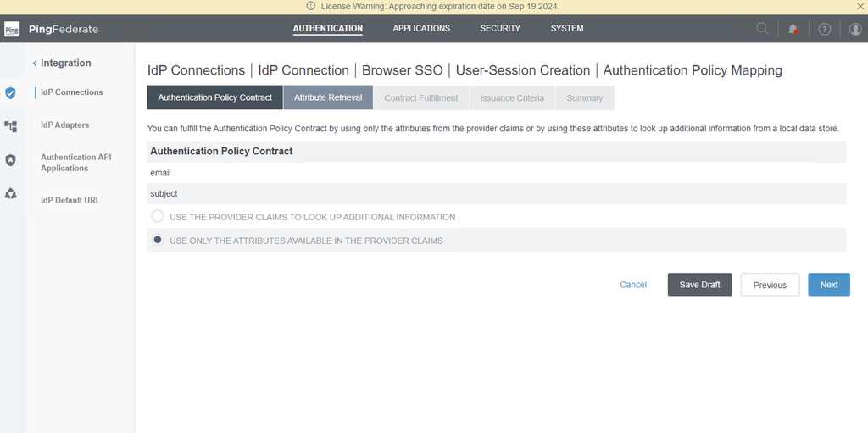Click the IdP Connections breadcrumb

196,71
